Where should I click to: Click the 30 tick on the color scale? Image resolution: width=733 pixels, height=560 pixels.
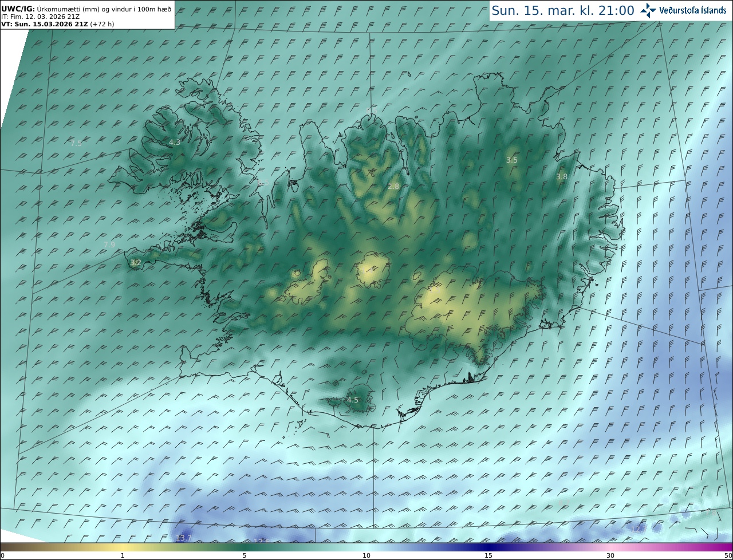(x=610, y=555)
